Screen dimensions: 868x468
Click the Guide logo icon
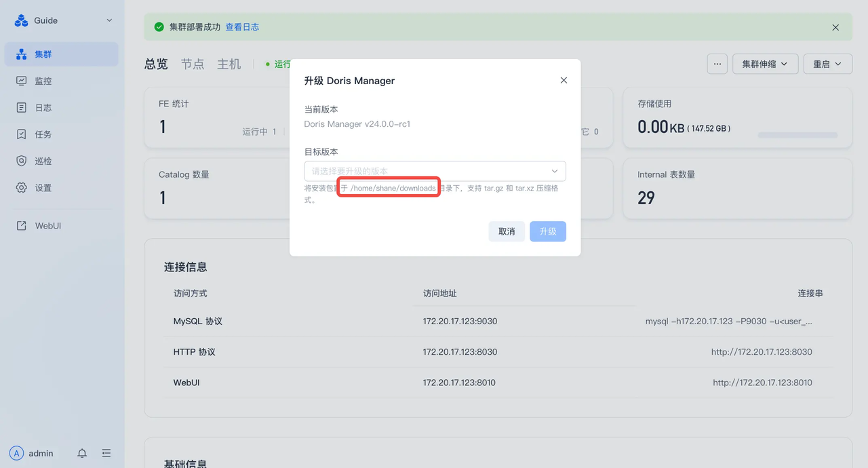click(21, 20)
